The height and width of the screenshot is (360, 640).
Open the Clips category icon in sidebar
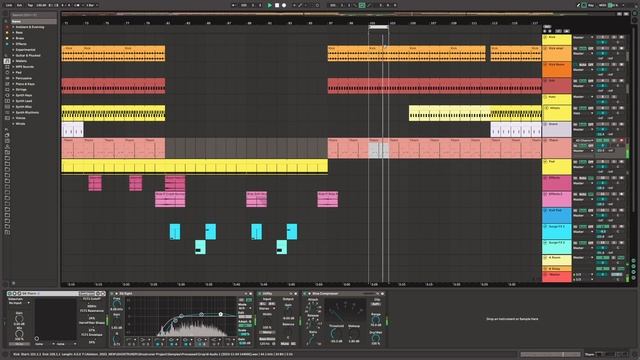click(x=7, y=101)
